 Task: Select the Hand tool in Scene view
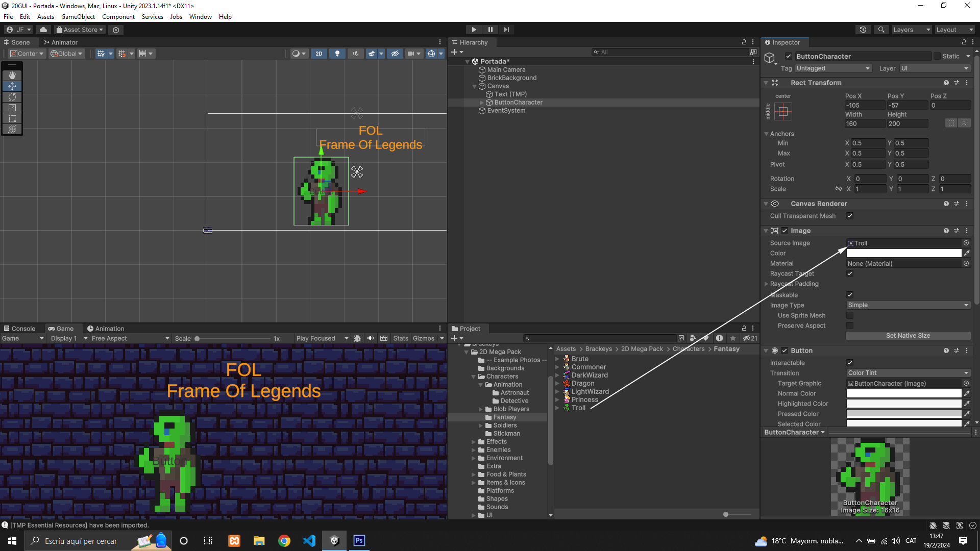click(12, 76)
